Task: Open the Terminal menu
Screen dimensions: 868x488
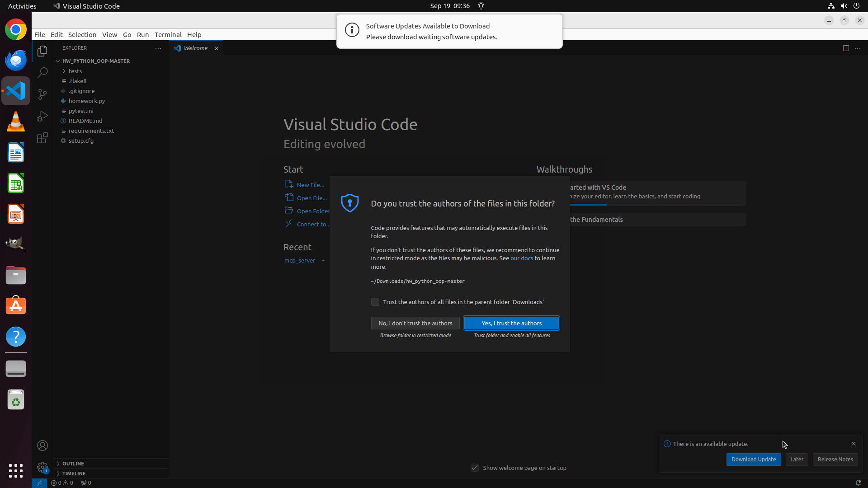Action: point(168,34)
